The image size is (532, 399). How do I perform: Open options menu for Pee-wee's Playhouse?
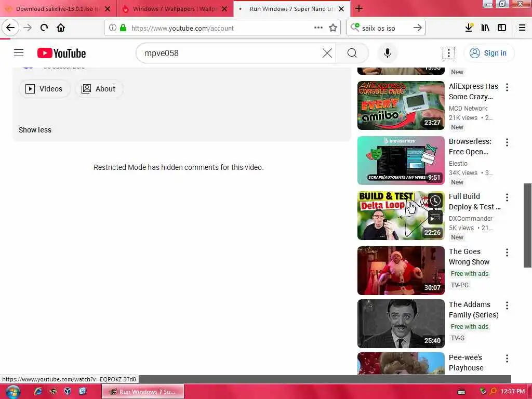[x=507, y=358]
